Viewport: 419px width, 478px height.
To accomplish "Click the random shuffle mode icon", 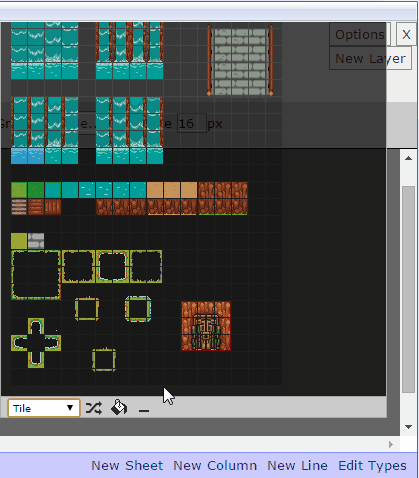I will 94,408.
